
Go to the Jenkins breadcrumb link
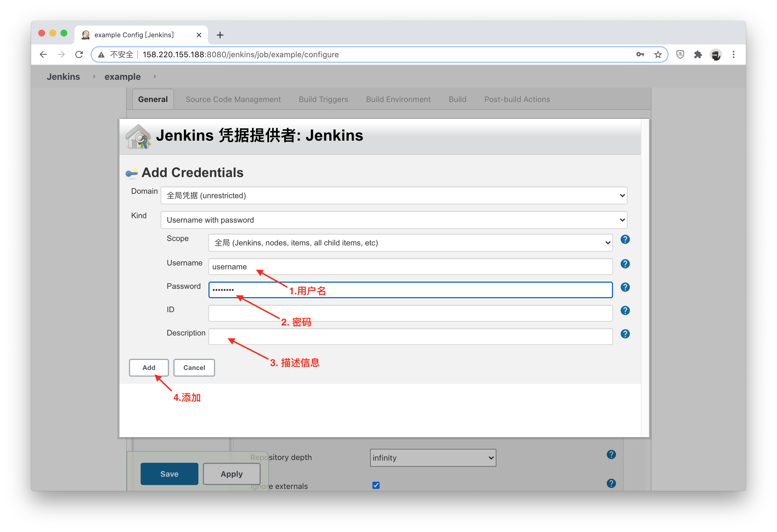[x=63, y=76]
